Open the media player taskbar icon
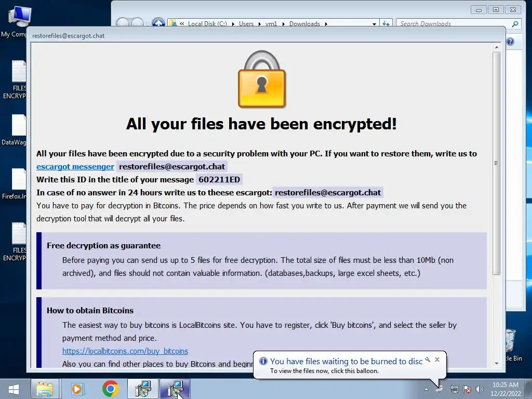This screenshot has width=532, height=399. pyautogui.click(x=77, y=389)
